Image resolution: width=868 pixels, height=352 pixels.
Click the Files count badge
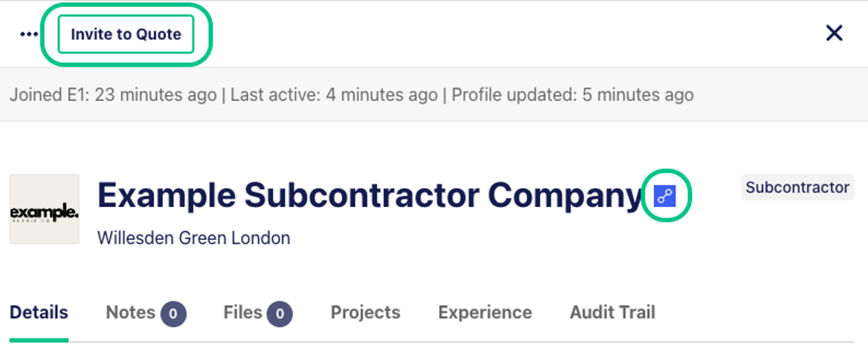(279, 313)
